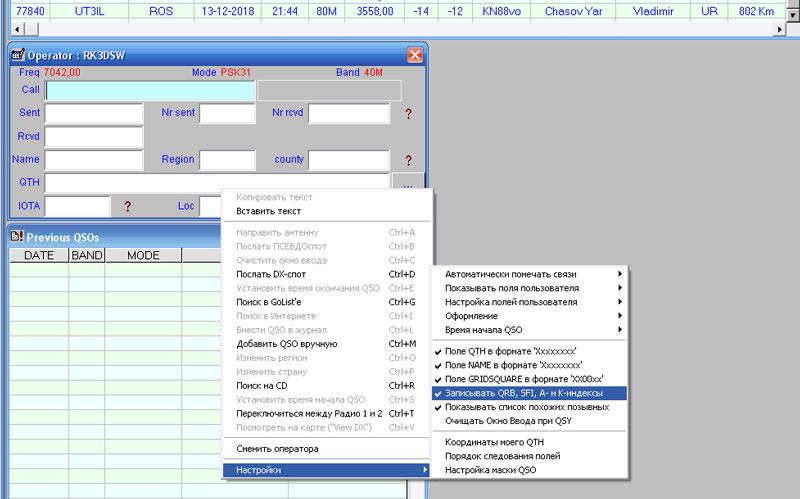Click the red question mark next to Nr rcvd

pos(408,114)
